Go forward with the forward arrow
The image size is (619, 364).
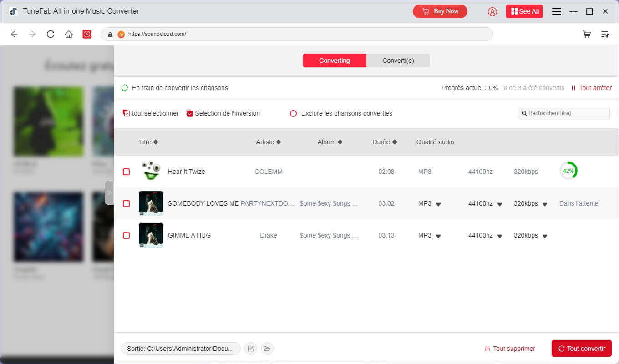click(x=32, y=34)
